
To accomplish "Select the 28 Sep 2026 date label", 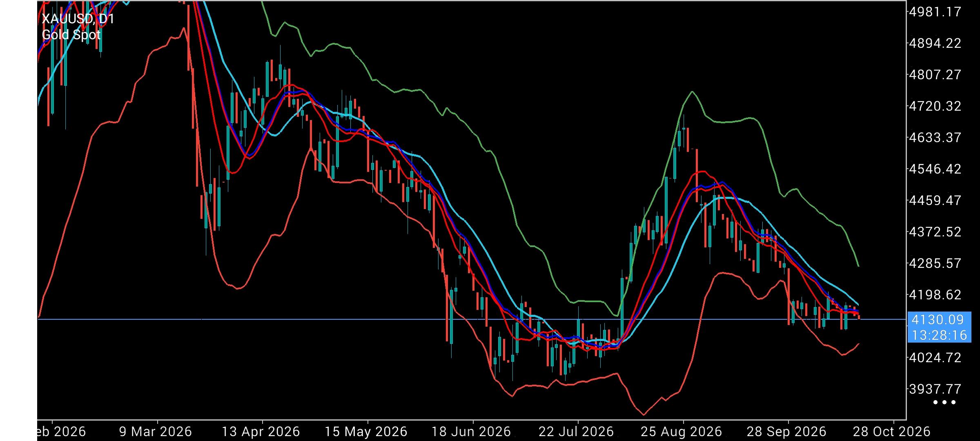I will 786,432.
